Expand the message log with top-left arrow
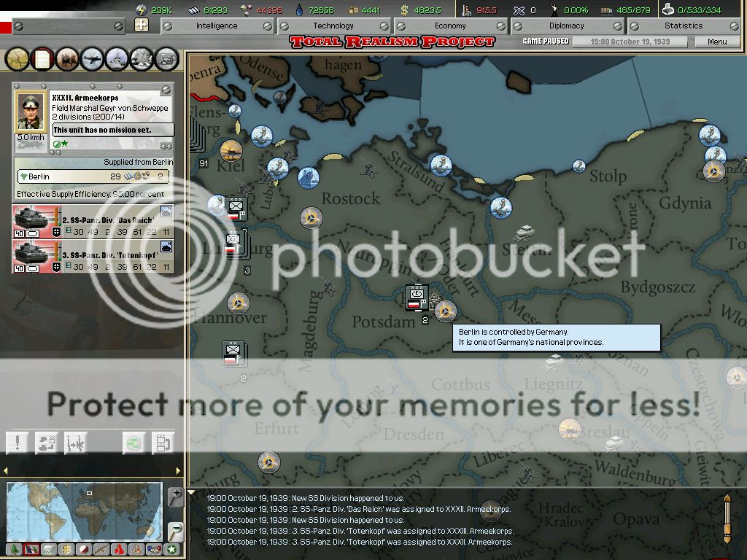The height and width of the screenshot is (560, 747). (x=193, y=493)
